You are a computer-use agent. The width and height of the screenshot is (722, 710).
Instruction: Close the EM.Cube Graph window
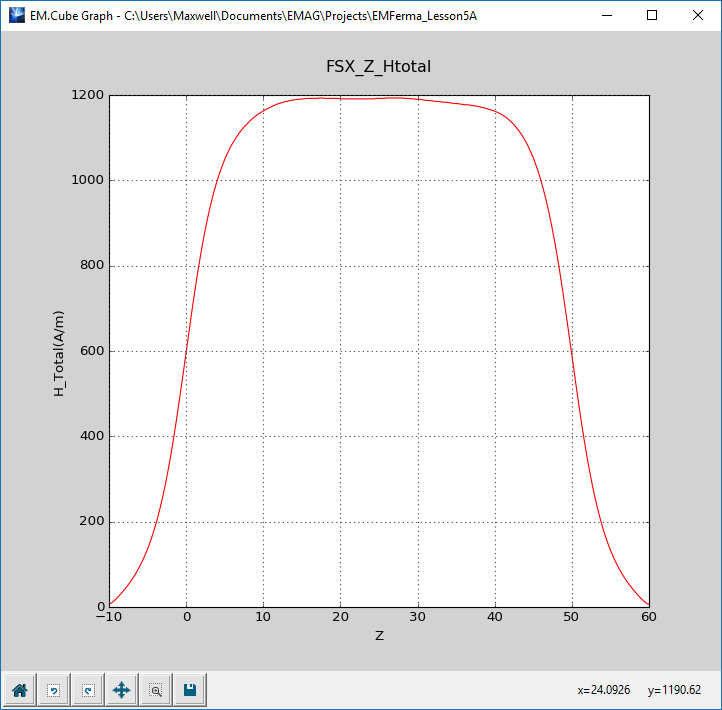pos(698,16)
